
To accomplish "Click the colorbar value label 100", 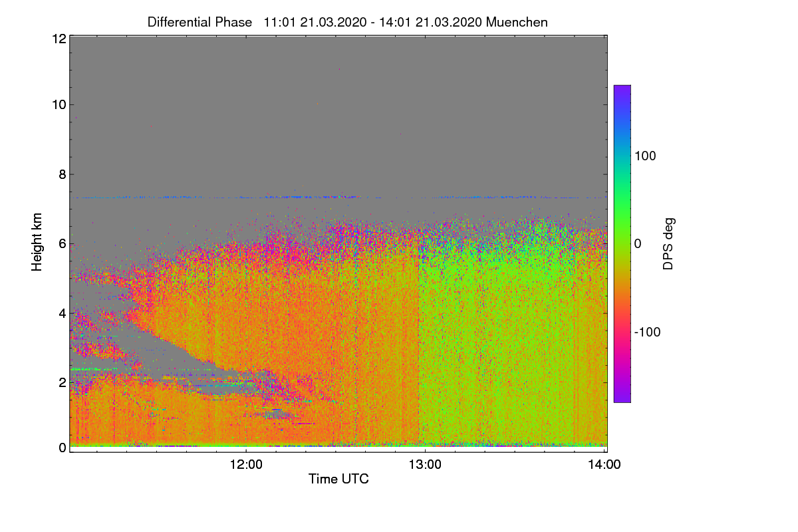I will coord(646,156).
